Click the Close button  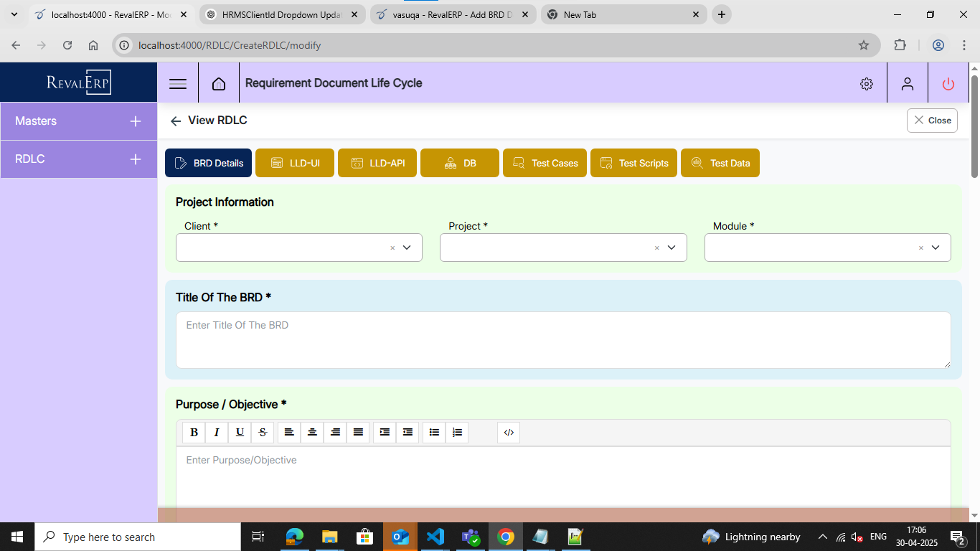[932, 121]
